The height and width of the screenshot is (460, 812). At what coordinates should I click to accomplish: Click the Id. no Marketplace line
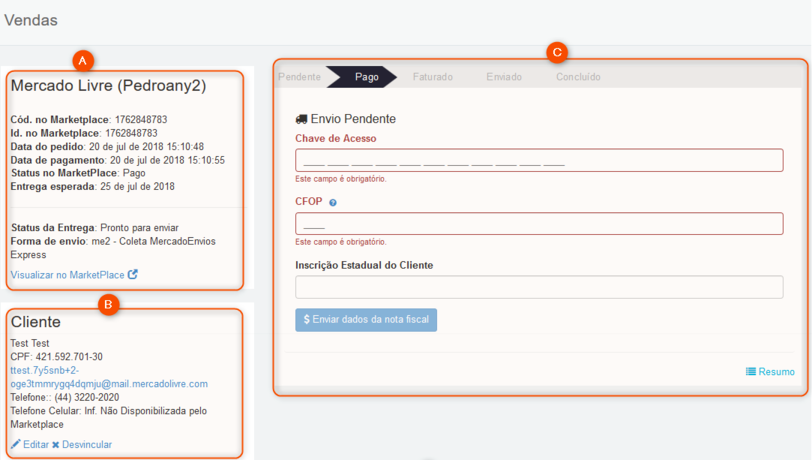click(84, 133)
